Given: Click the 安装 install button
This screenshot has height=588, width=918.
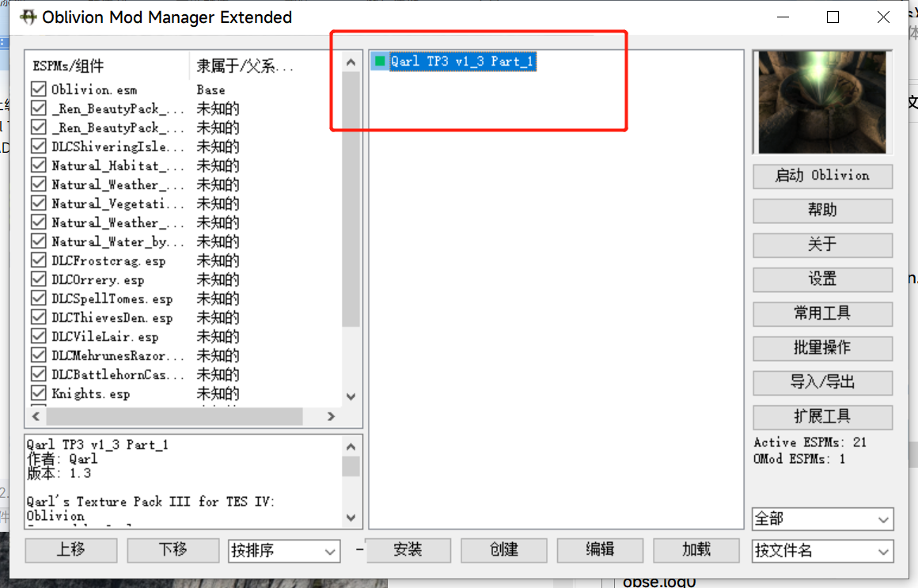Looking at the screenshot, I should coord(408,550).
